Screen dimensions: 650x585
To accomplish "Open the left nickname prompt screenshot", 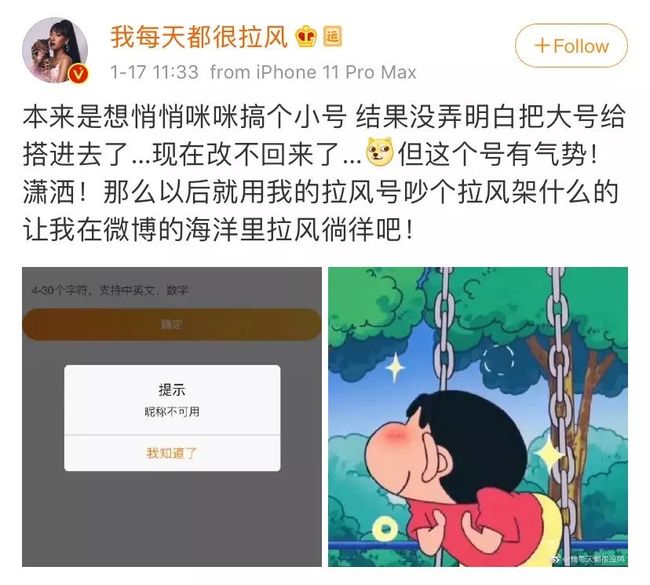I will [172, 417].
